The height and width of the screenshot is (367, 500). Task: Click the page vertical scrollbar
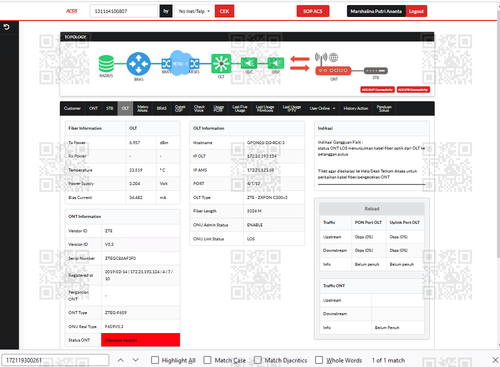[x=498, y=133]
